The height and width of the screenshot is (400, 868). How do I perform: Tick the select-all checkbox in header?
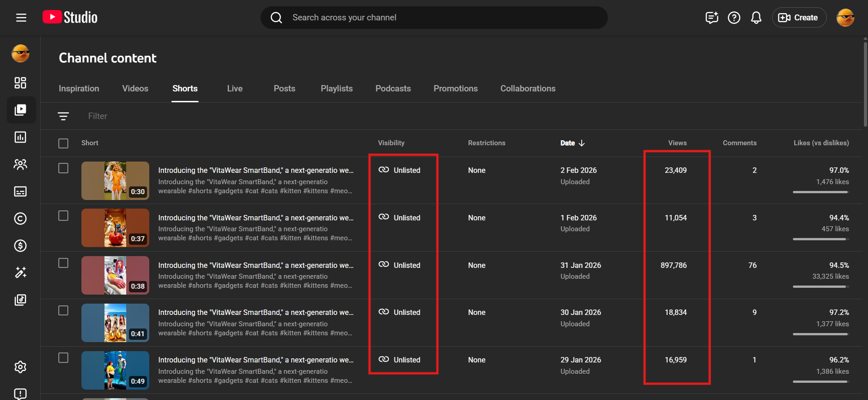coord(63,143)
